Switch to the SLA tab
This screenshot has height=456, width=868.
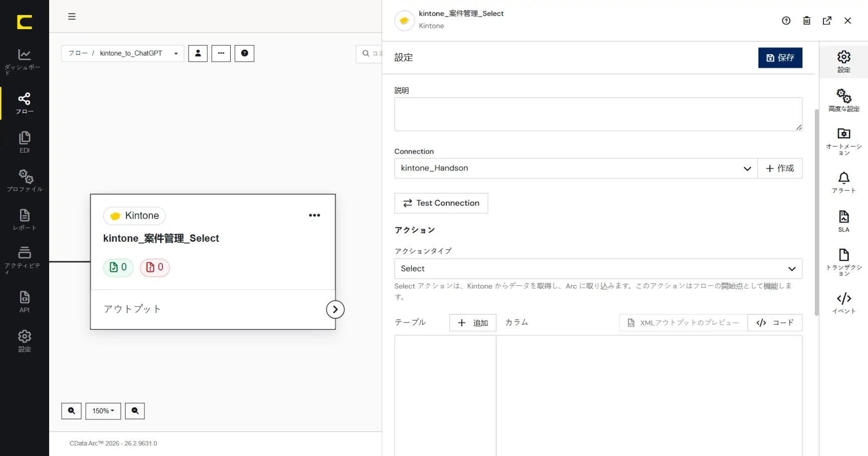coord(844,222)
